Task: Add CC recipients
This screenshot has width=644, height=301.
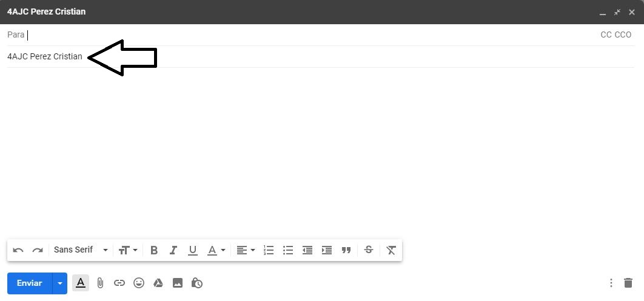Action: (606, 35)
